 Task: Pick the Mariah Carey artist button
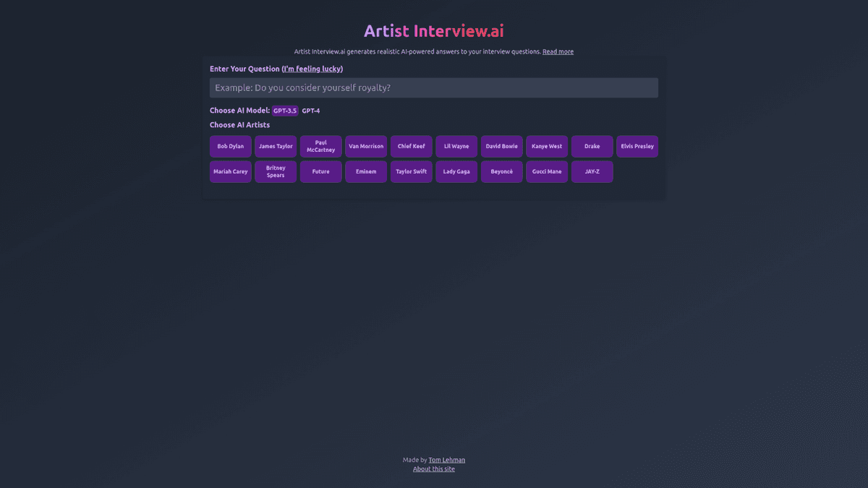click(231, 171)
